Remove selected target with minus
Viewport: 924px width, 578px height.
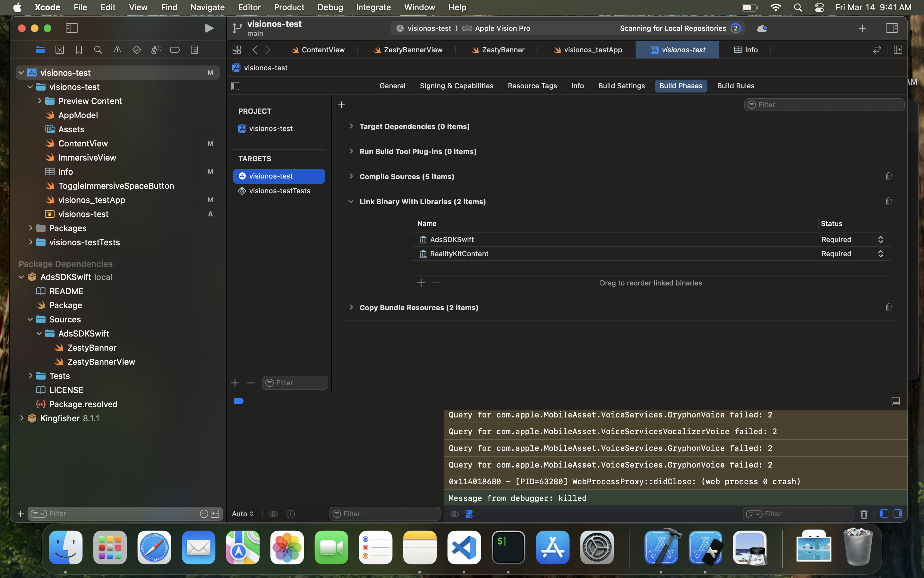pyautogui.click(x=251, y=383)
